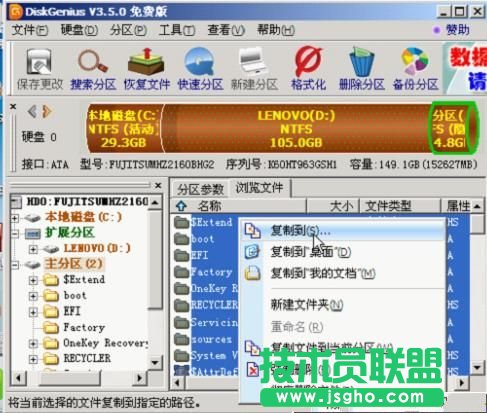Screen dimensions: 487x413
Task: Select 扩展分区 in the tree
Action: coord(70,233)
